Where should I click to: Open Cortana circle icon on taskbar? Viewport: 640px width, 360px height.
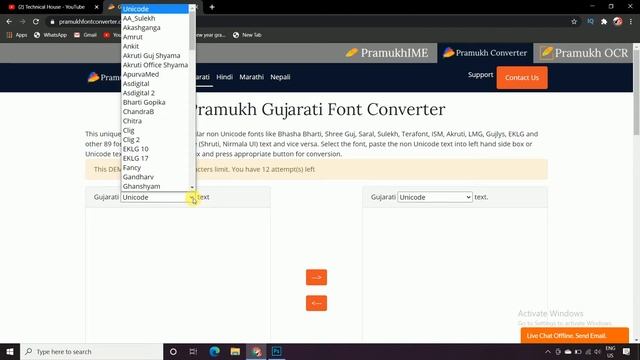point(173,351)
